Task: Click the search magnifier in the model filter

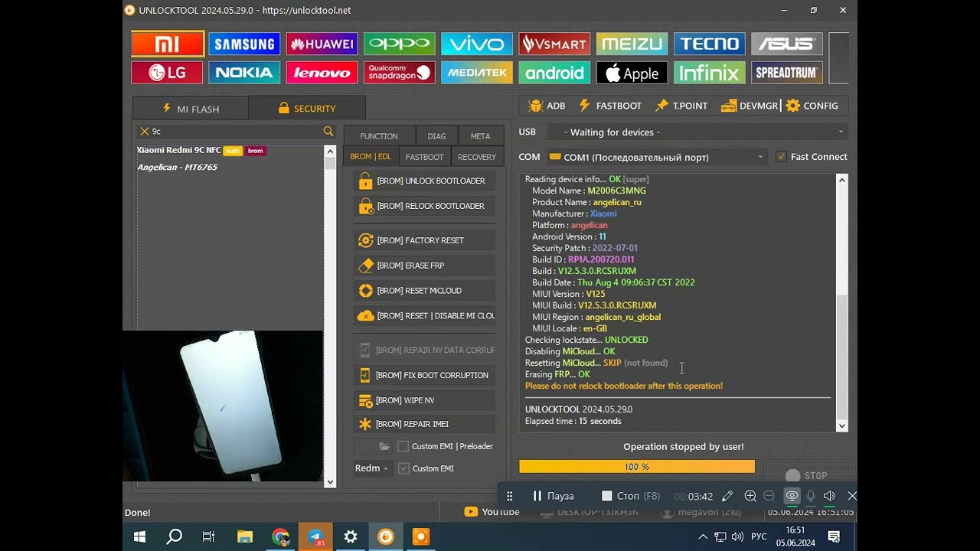Action: pyautogui.click(x=328, y=132)
